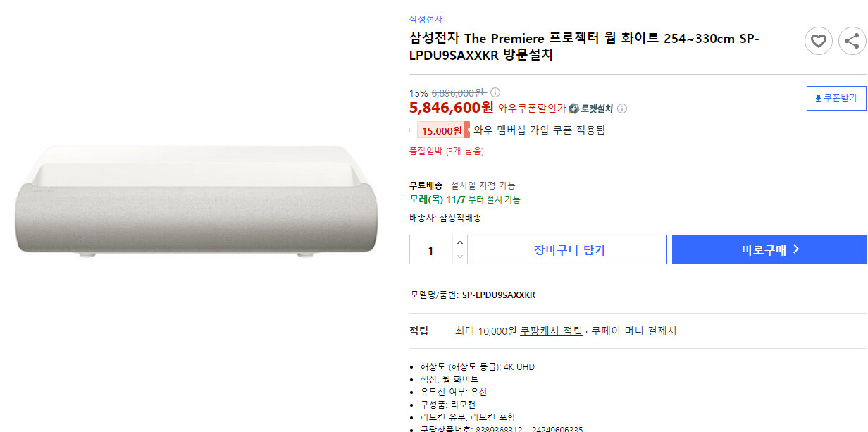Screen dimensions: 868x432
Task: Click the quantity input field
Action: point(430,250)
